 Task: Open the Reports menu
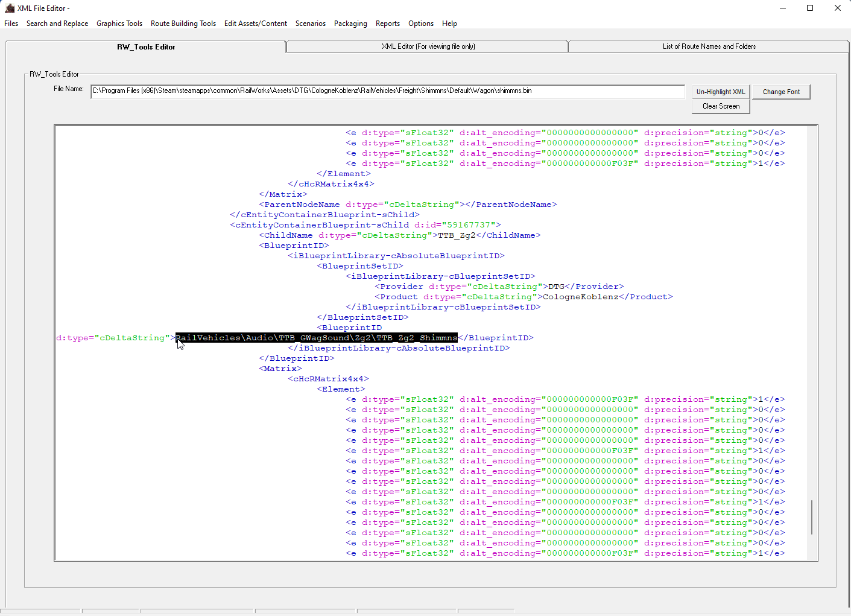(388, 24)
